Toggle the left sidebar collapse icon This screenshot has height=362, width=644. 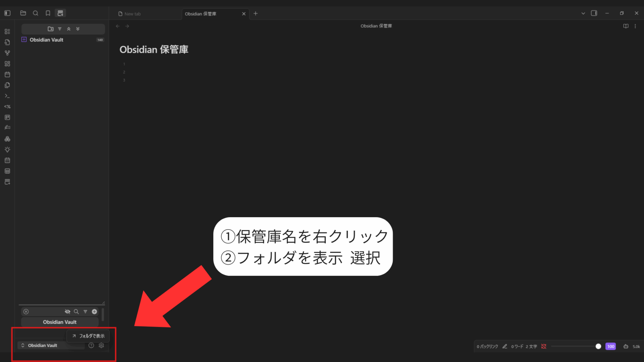[7, 13]
